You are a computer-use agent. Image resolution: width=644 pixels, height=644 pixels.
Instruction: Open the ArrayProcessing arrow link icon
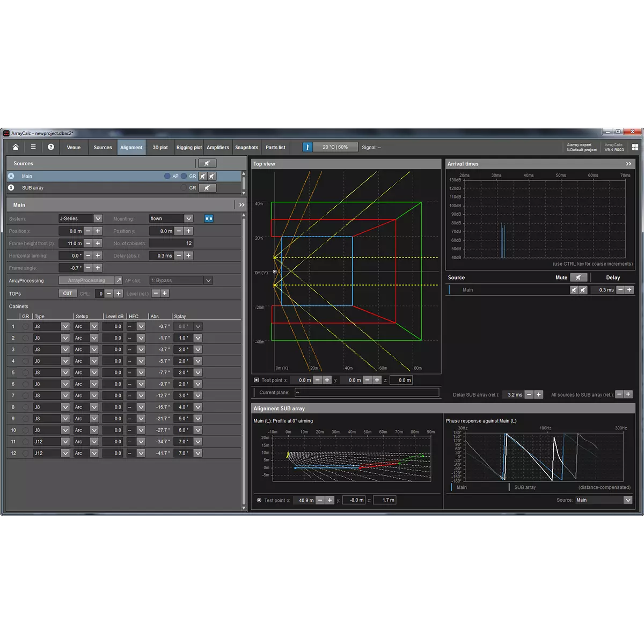(x=119, y=281)
